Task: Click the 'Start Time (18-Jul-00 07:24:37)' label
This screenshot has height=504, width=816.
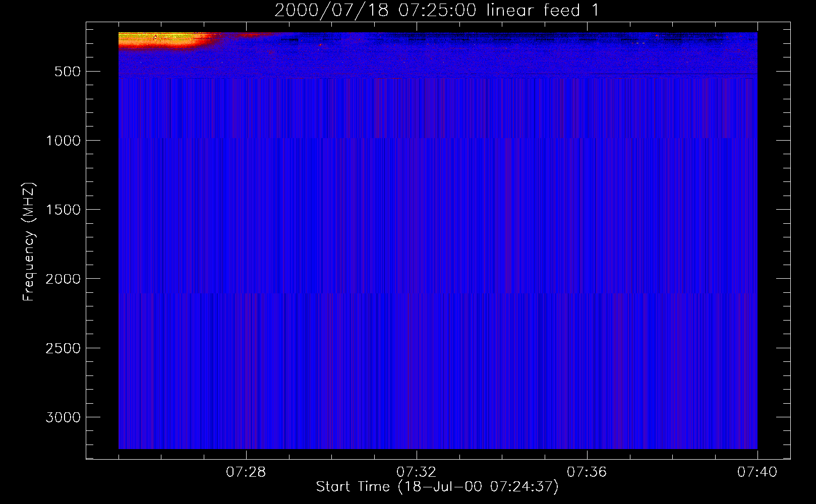Action: (x=437, y=487)
